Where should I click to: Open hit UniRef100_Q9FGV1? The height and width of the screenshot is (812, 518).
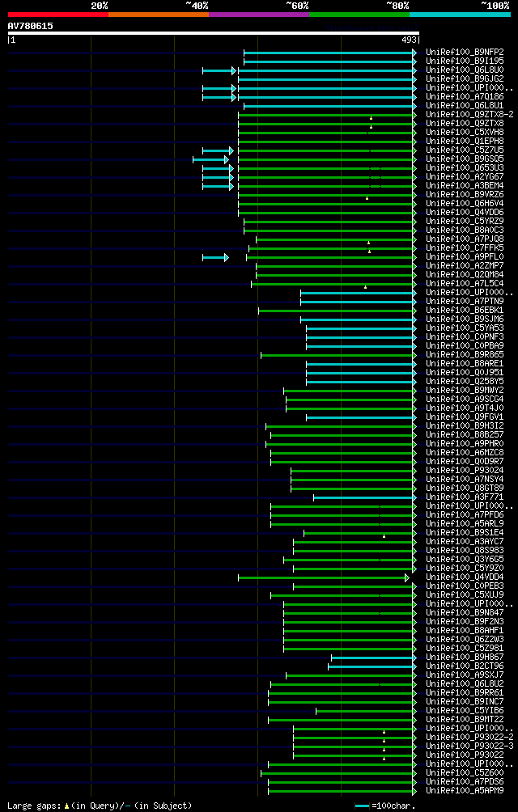[465, 417]
